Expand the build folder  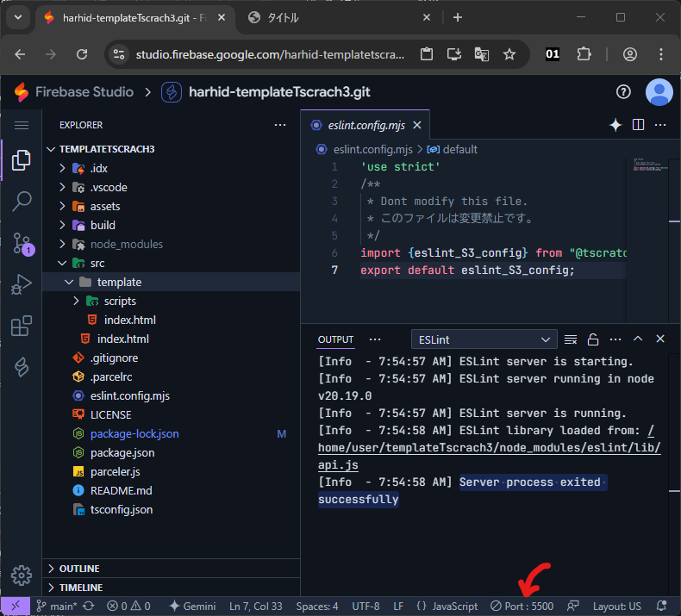coord(62,225)
